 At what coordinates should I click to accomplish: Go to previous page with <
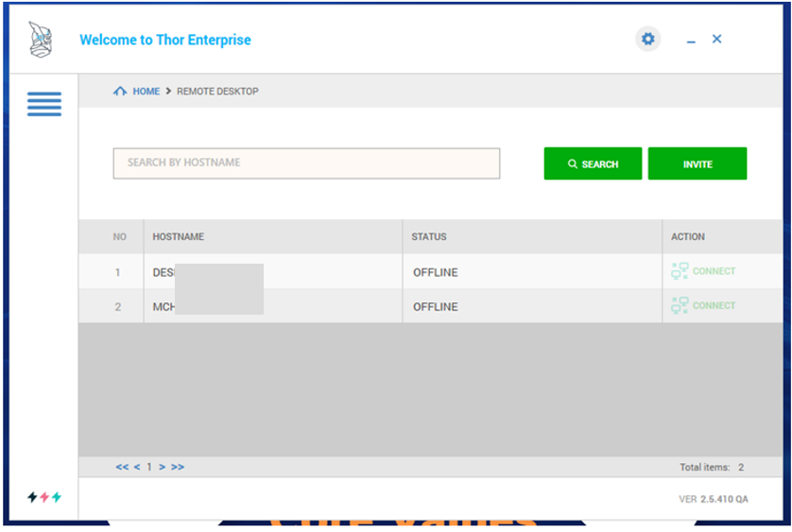click(x=137, y=467)
